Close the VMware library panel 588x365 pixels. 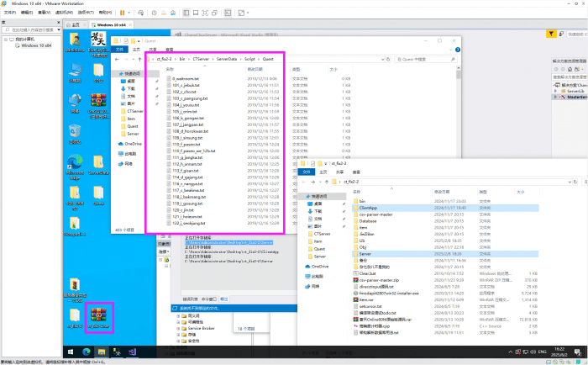coord(59,22)
